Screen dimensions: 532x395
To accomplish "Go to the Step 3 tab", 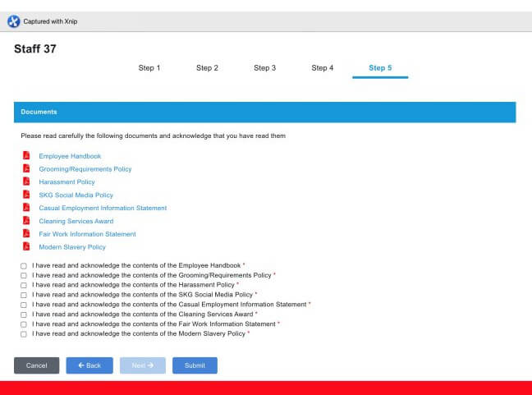I will click(x=264, y=68).
